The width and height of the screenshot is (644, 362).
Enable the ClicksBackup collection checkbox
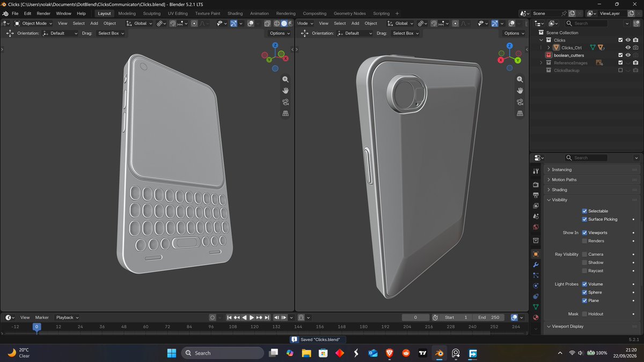620,70
